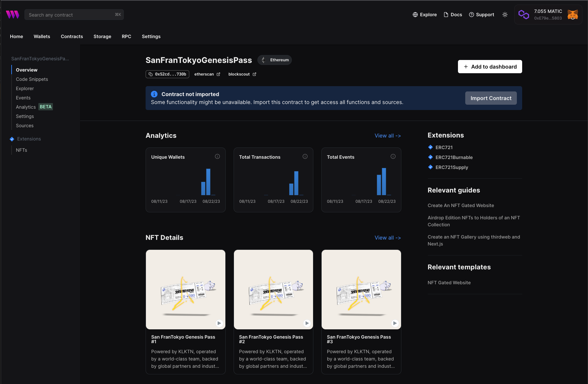Click the info icon on Unique Wallets card
This screenshot has height=384, width=588.
pos(217,156)
